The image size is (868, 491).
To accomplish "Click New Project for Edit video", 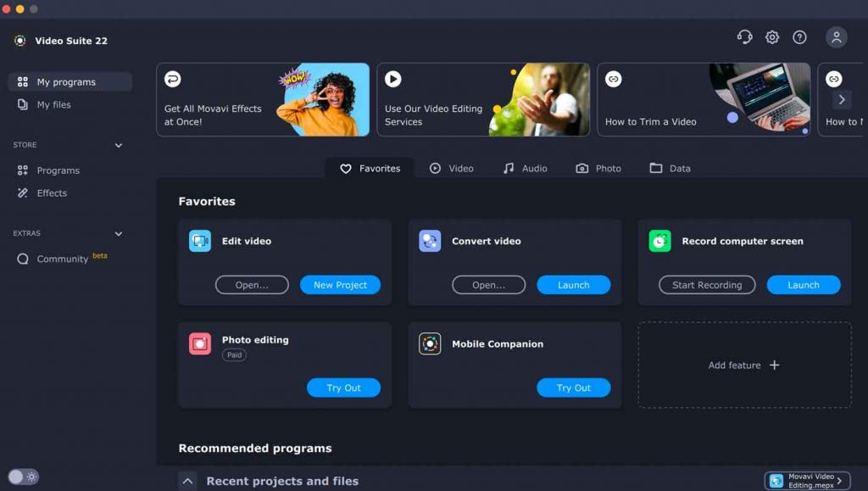I will [340, 285].
